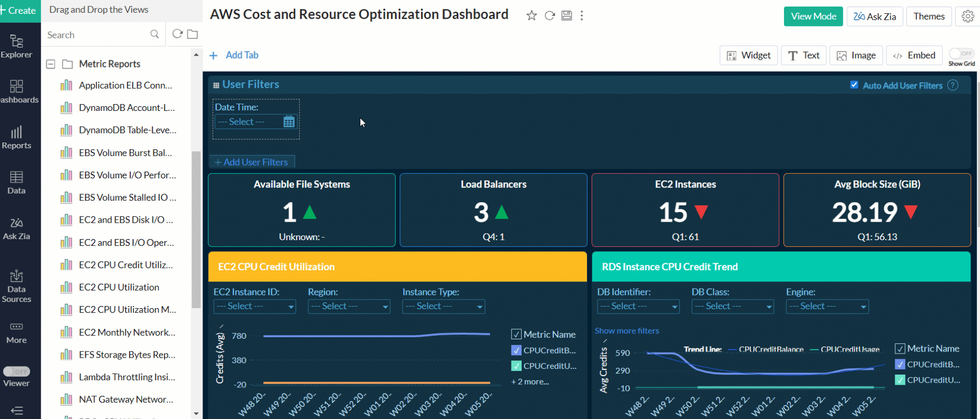Toggle the Show Grid switch

tap(961, 54)
